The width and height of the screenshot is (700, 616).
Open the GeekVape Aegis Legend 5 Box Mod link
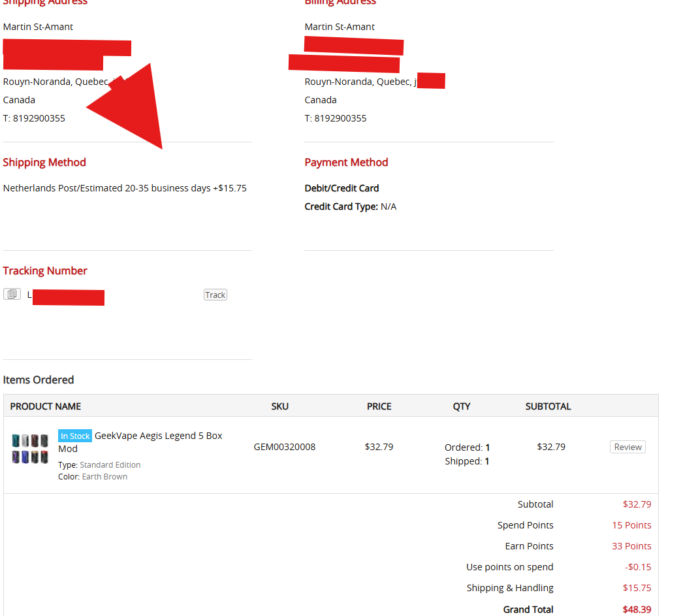pos(158,436)
